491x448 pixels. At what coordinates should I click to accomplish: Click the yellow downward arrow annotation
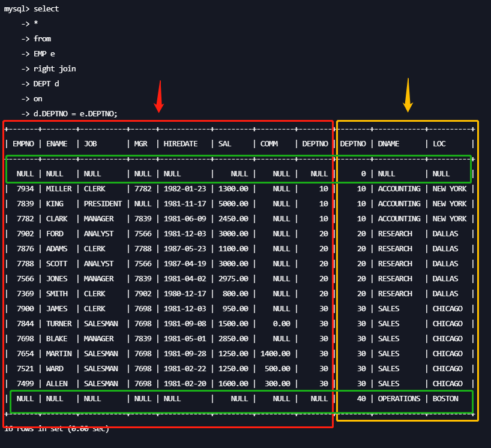click(408, 95)
